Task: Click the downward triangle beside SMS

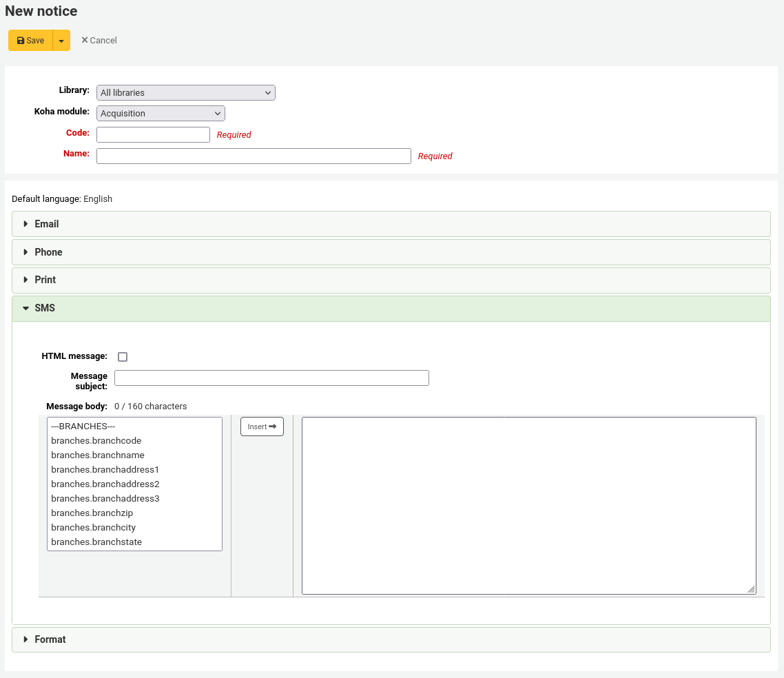Action: [26, 308]
